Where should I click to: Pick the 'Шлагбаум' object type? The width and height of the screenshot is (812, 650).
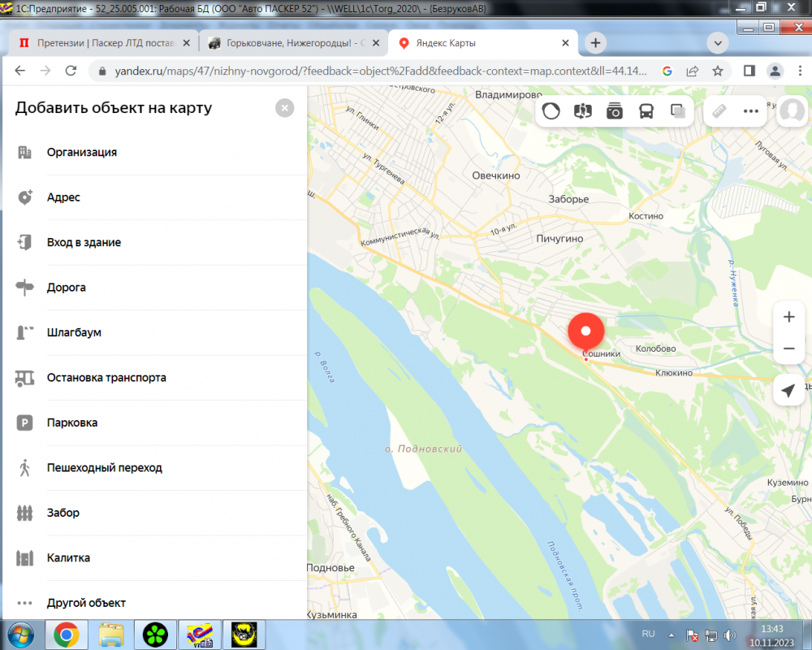74,332
